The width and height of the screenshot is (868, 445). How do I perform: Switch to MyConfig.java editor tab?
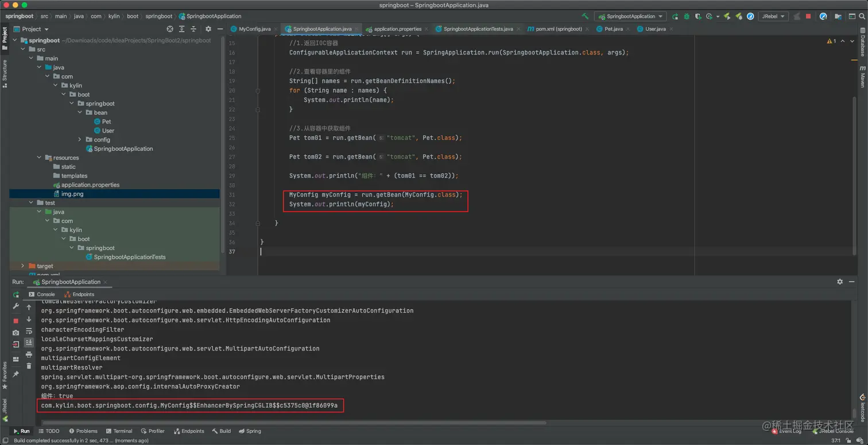(254, 29)
